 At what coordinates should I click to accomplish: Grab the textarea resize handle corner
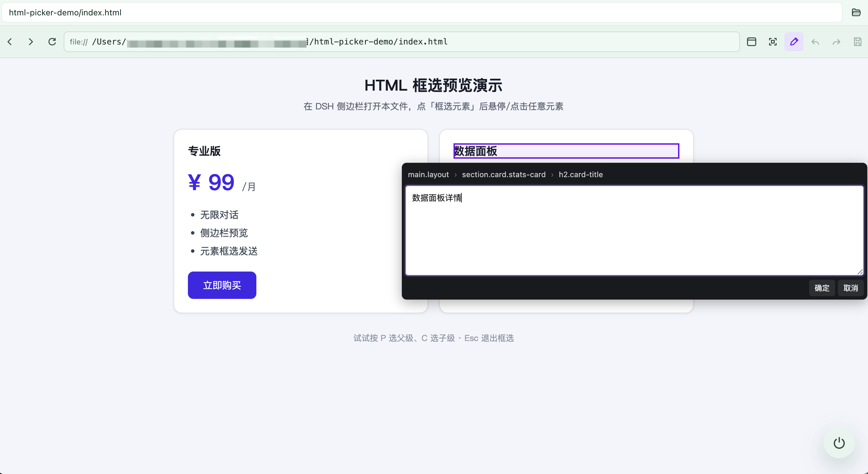860,272
